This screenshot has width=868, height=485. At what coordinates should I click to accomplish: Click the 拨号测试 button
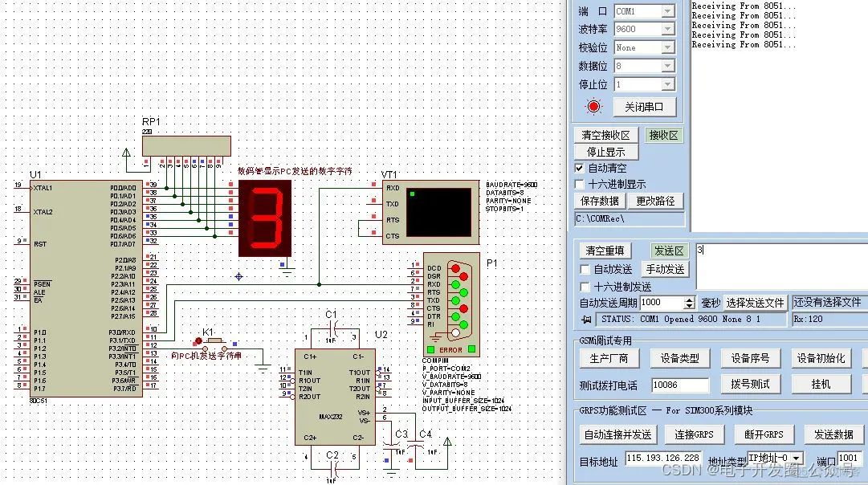(x=750, y=384)
